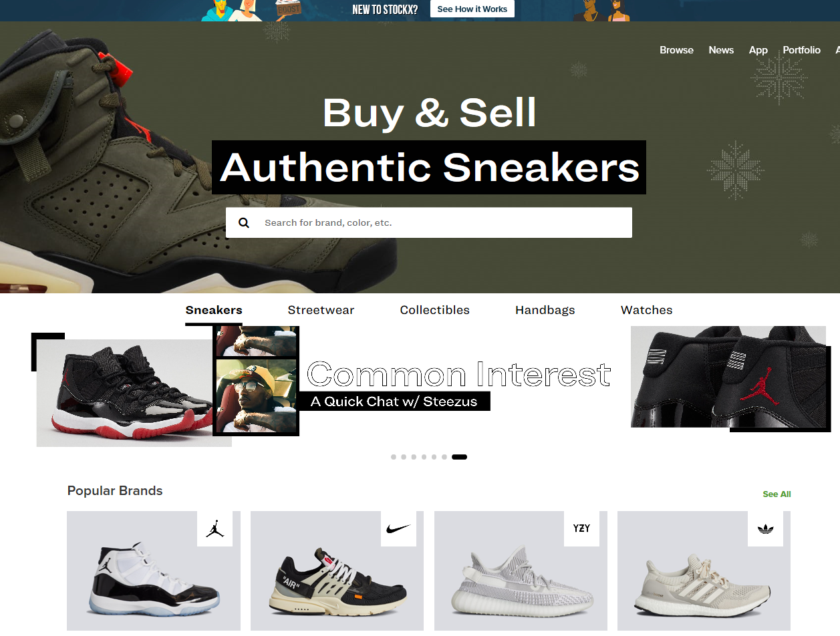
Task: Choose the YZY brand logo
Action: pos(581,529)
